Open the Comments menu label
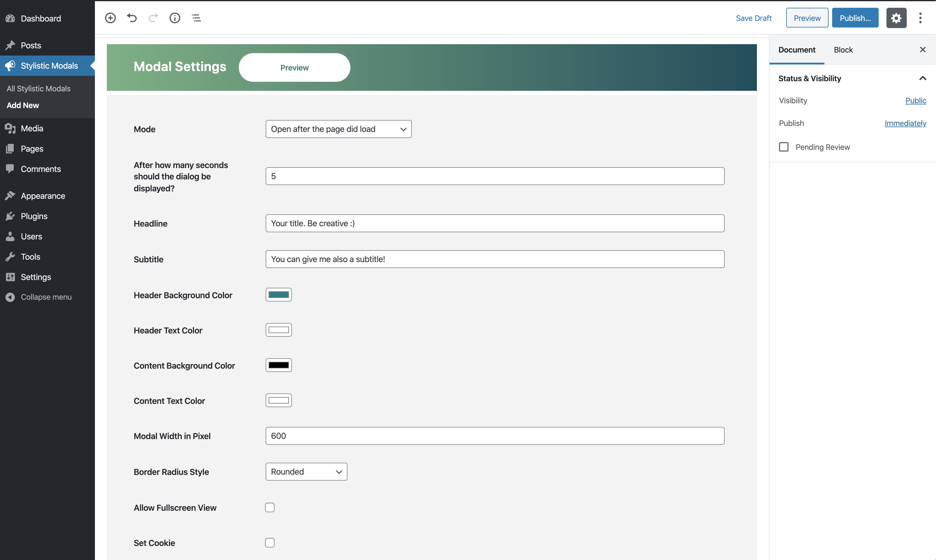Viewport: 936px width, 560px height. coord(41,169)
